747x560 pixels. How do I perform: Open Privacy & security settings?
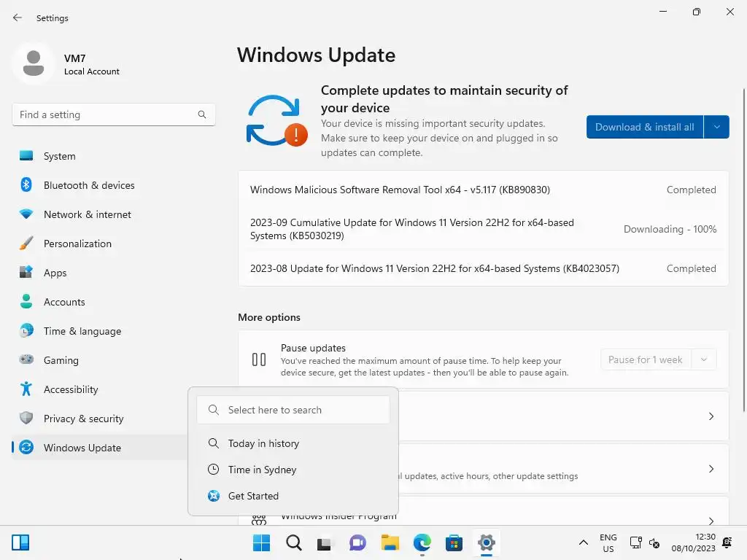(100, 419)
